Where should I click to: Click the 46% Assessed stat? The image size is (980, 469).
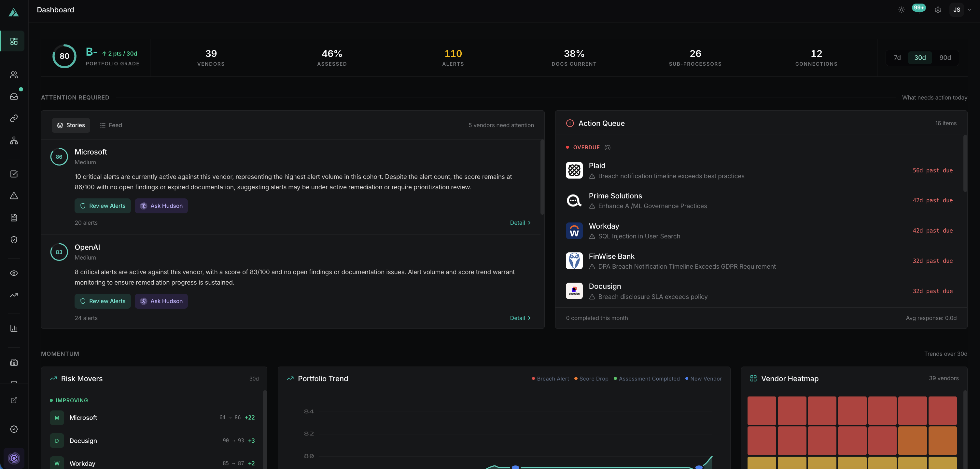(332, 58)
